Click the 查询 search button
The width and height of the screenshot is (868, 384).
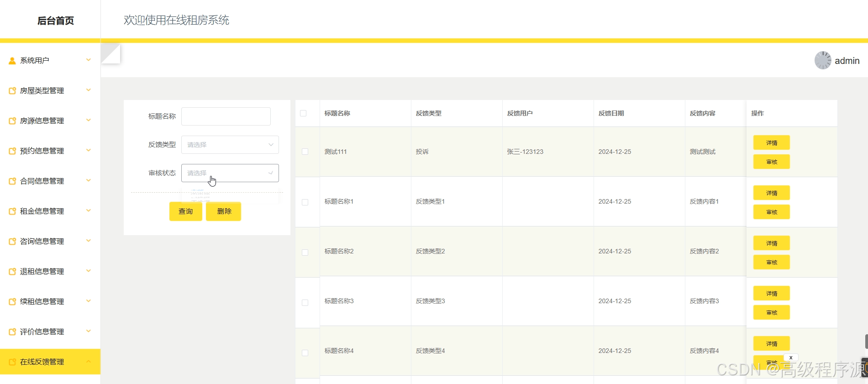tap(186, 211)
